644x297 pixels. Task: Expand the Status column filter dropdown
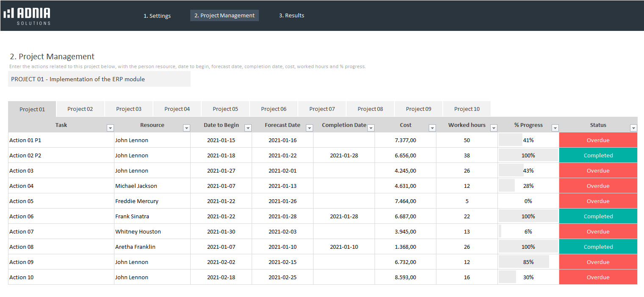click(633, 128)
